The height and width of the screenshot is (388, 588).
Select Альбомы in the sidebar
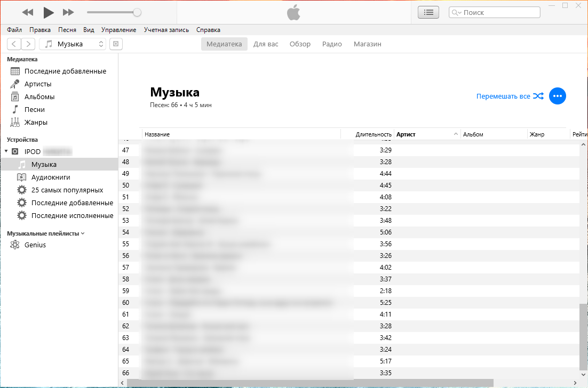pos(59,96)
